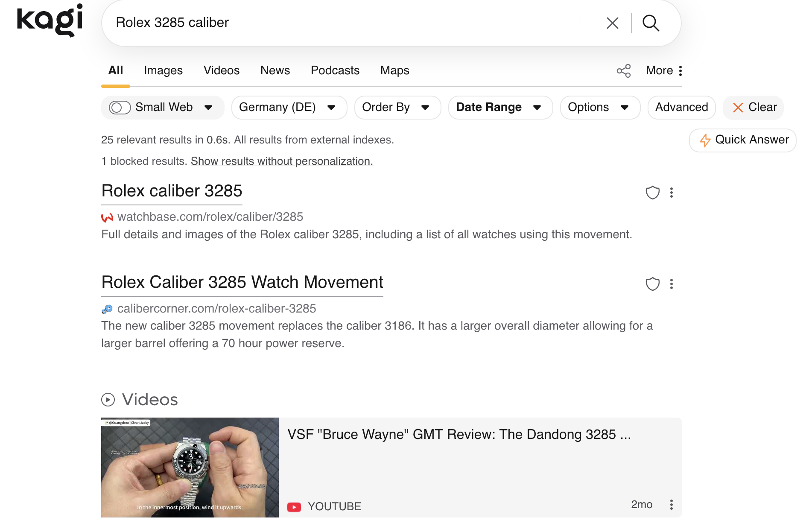Viewport: 806px width, 532px height.
Task: Clear the search query with the X icon
Action: [x=613, y=23]
